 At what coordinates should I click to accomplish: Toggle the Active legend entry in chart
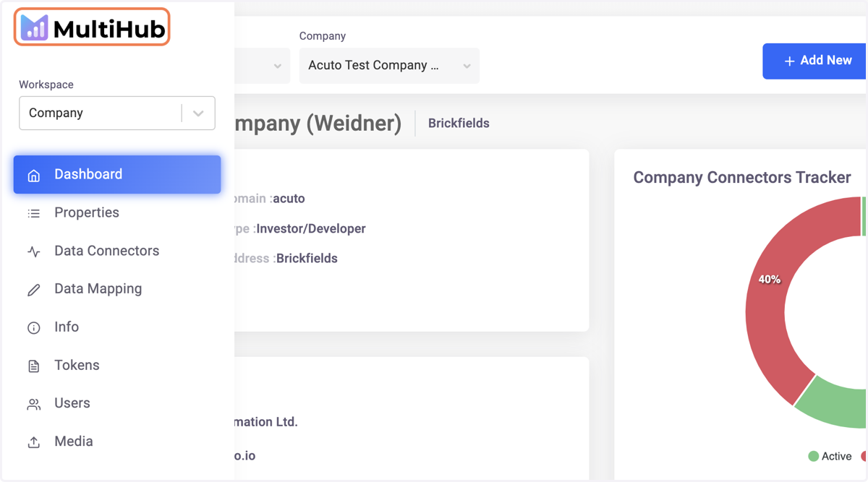tap(830, 456)
